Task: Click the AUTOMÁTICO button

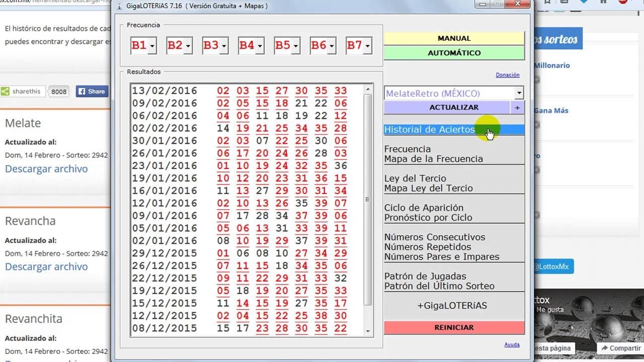Action: click(454, 53)
